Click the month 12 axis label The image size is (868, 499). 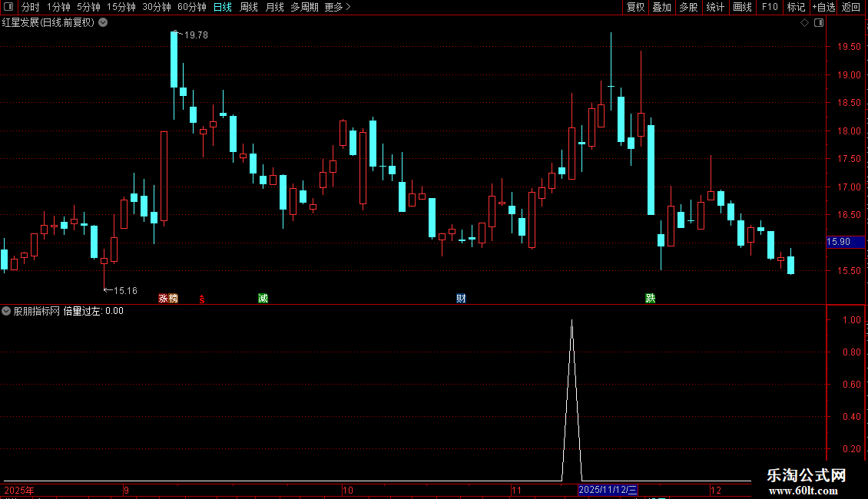(716, 490)
